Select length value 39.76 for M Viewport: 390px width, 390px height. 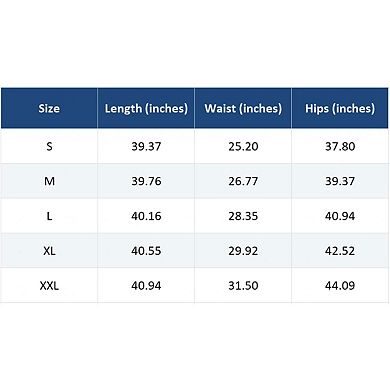coord(146,181)
